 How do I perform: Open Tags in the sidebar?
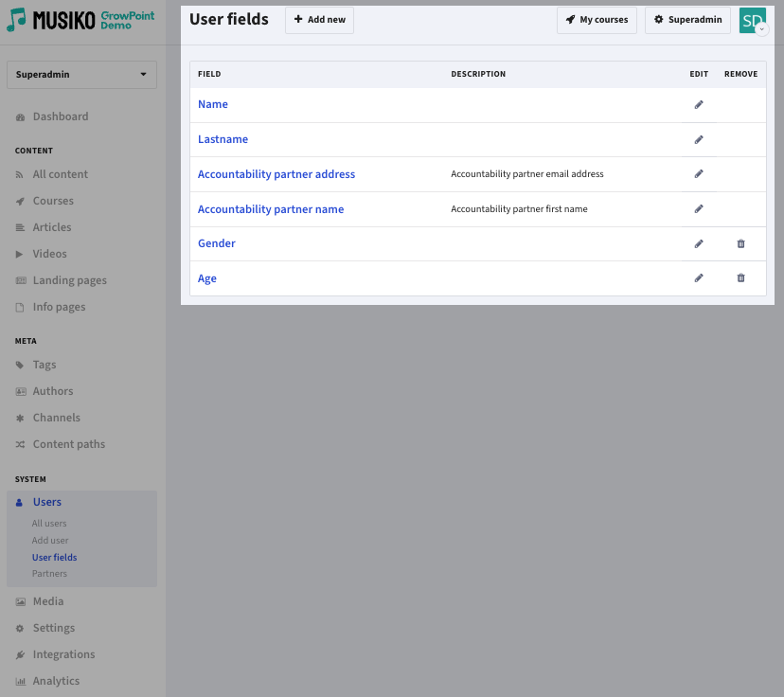point(44,365)
